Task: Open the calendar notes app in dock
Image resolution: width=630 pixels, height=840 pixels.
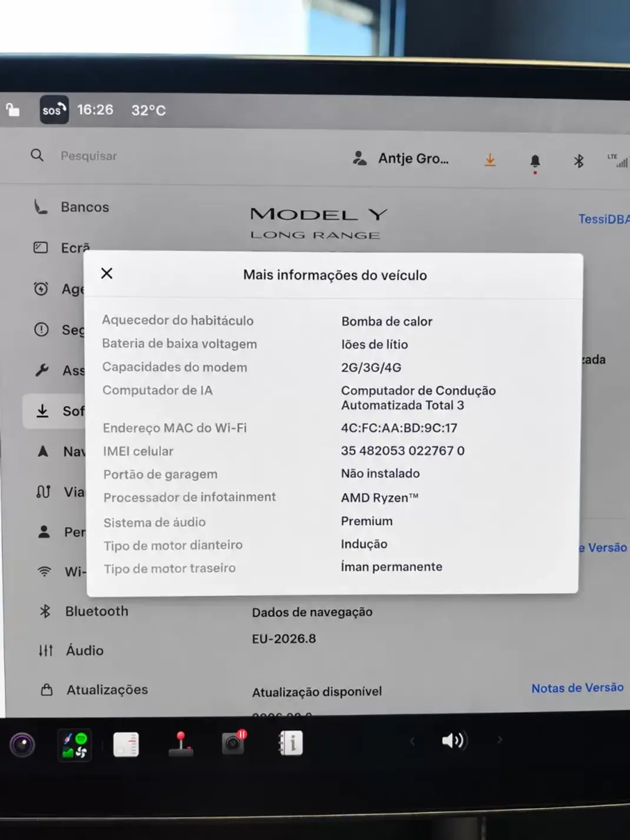Action: (126, 745)
